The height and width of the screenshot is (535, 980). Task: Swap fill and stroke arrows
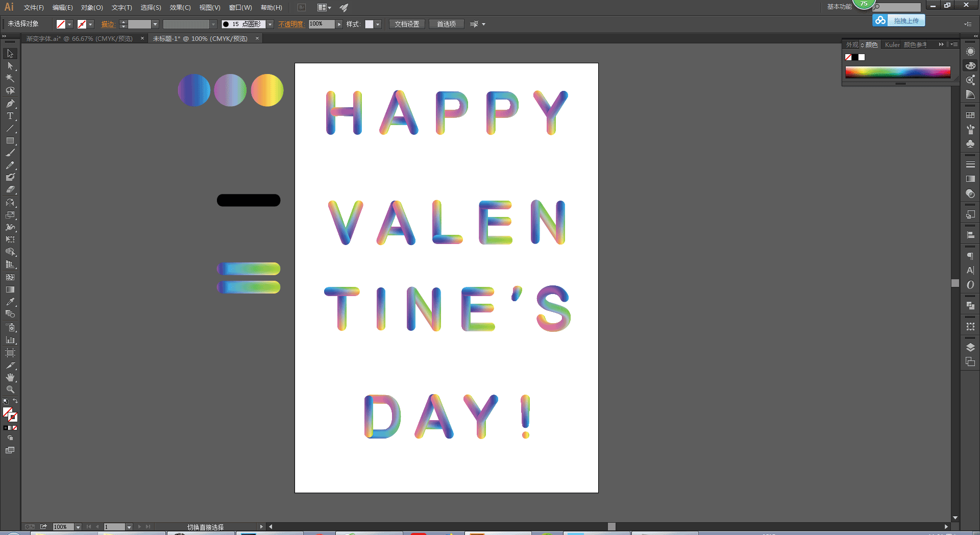tap(15, 401)
